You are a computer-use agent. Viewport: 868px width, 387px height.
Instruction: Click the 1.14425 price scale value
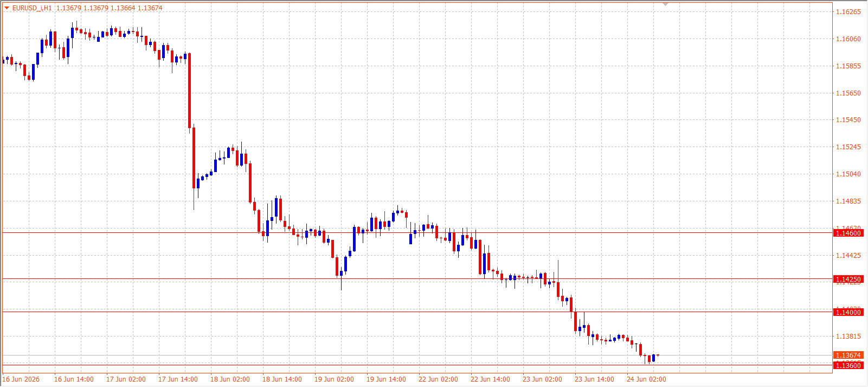(848, 256)
